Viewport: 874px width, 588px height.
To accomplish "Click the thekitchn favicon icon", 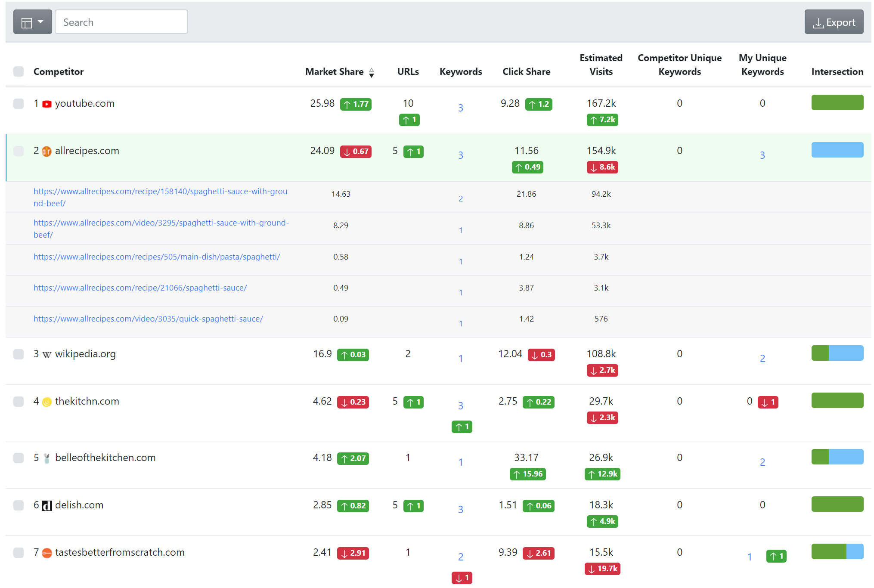I will tap(47, 402).
